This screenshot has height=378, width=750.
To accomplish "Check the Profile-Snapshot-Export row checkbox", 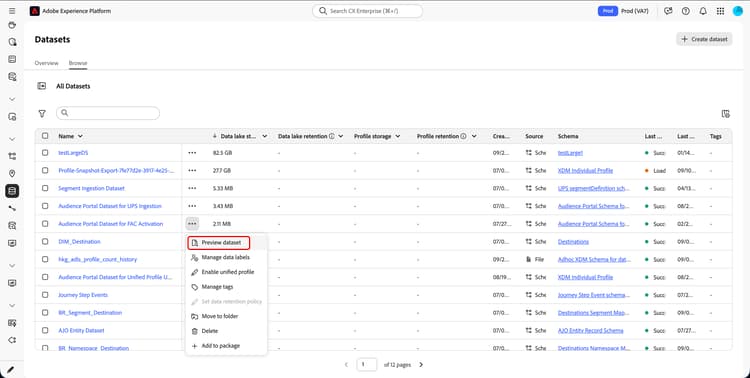I will [x=45, y=170].
